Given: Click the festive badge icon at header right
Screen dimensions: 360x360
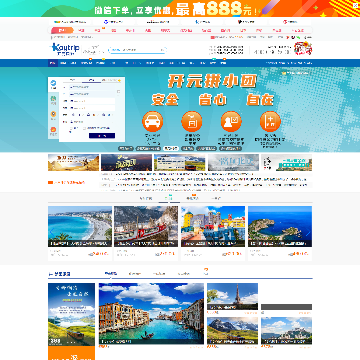Looking at the screenshot, I should (x=303, y=49).
